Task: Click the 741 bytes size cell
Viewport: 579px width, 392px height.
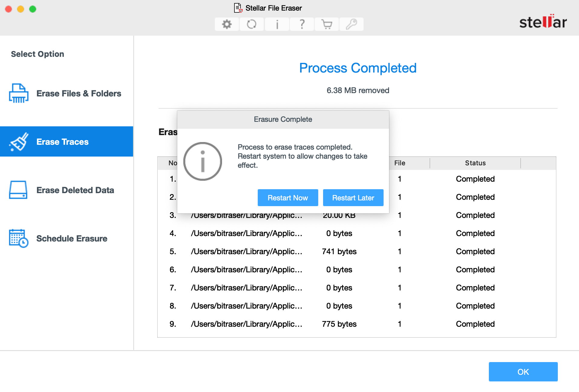Action: [339, 251]
